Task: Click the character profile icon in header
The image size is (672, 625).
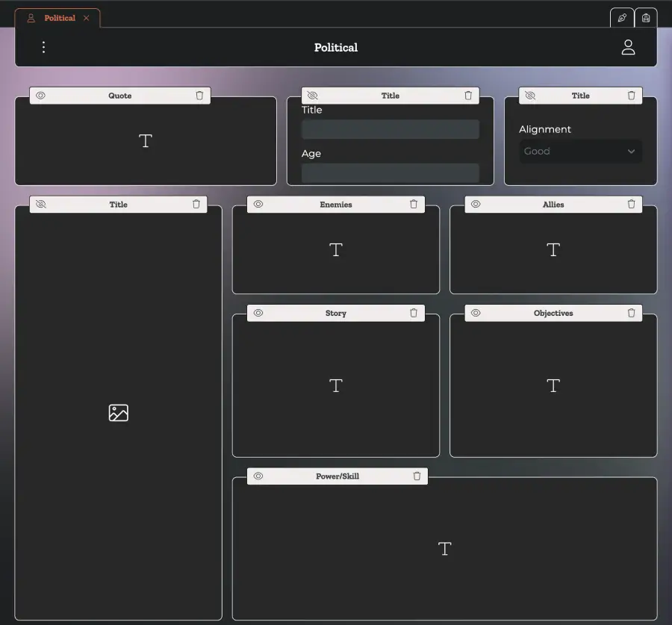Action: point(628,47)
